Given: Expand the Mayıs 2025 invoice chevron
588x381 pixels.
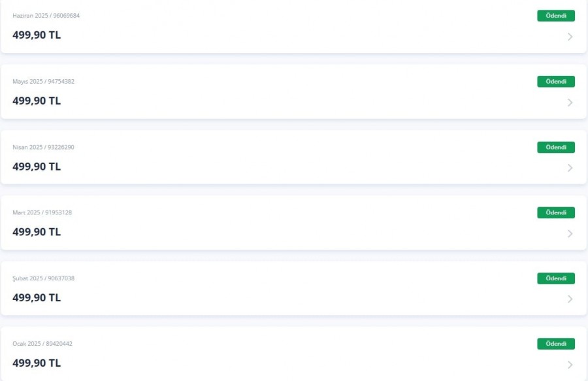Looking at the screenshot, I should tap(570, 103).
